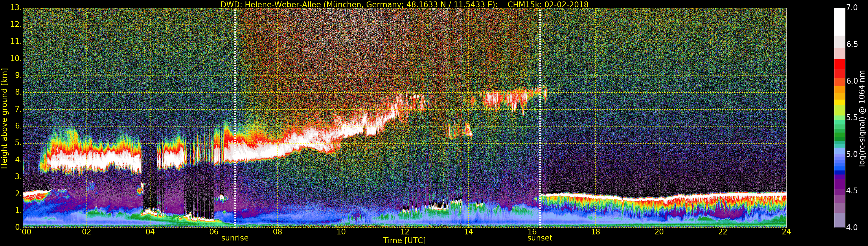The width and height of the screenshot is (868, 246).
Task: Click the 7 km tick on the height axis
Action: (x=18, y=109)
